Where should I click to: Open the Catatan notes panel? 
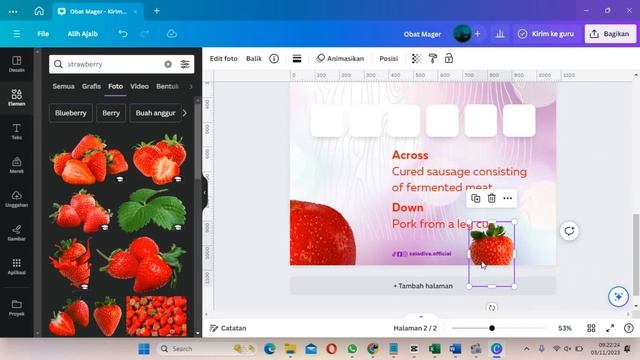228,328
